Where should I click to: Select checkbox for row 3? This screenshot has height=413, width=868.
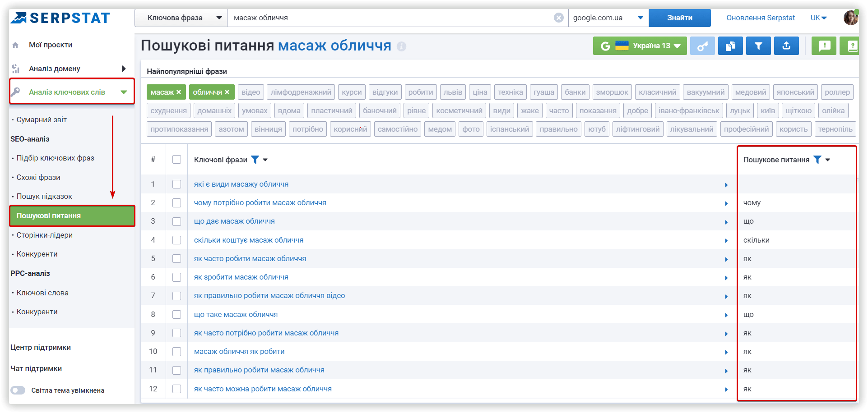[176, 221]
